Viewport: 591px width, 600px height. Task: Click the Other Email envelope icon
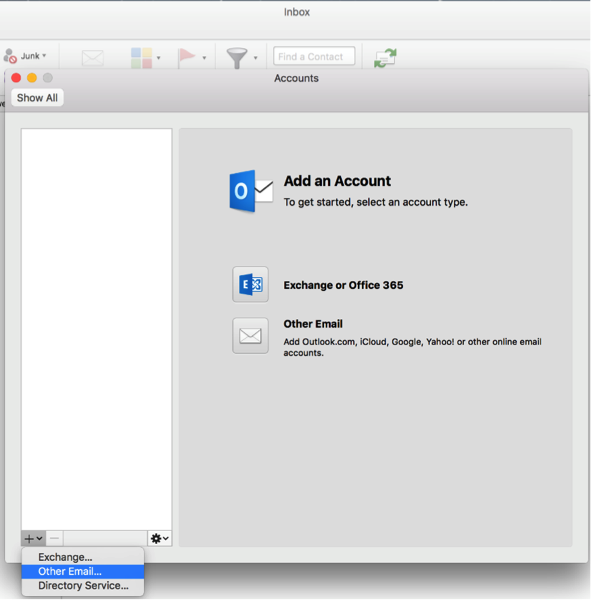coord(250,336)
